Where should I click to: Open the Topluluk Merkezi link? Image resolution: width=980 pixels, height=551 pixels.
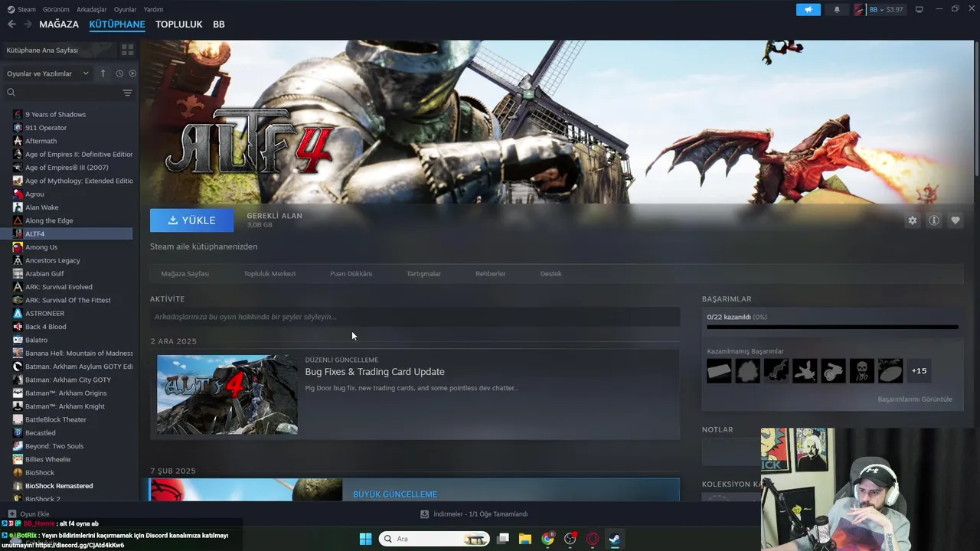pyautogui.click(x=269, y=273)
